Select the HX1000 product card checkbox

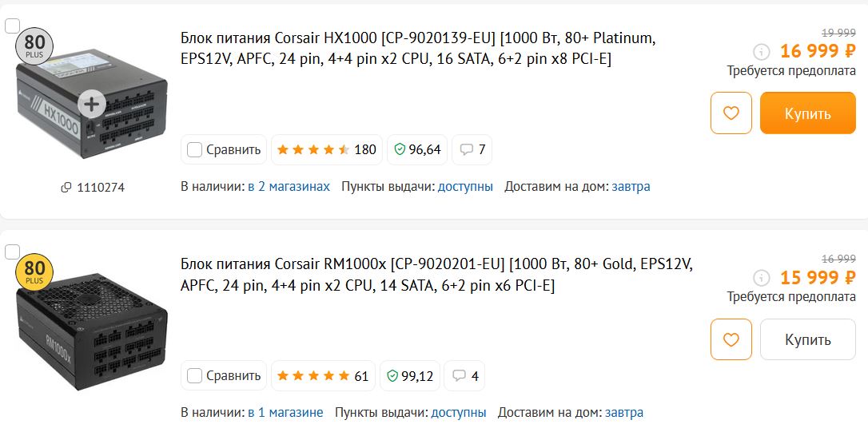[12, 26]
